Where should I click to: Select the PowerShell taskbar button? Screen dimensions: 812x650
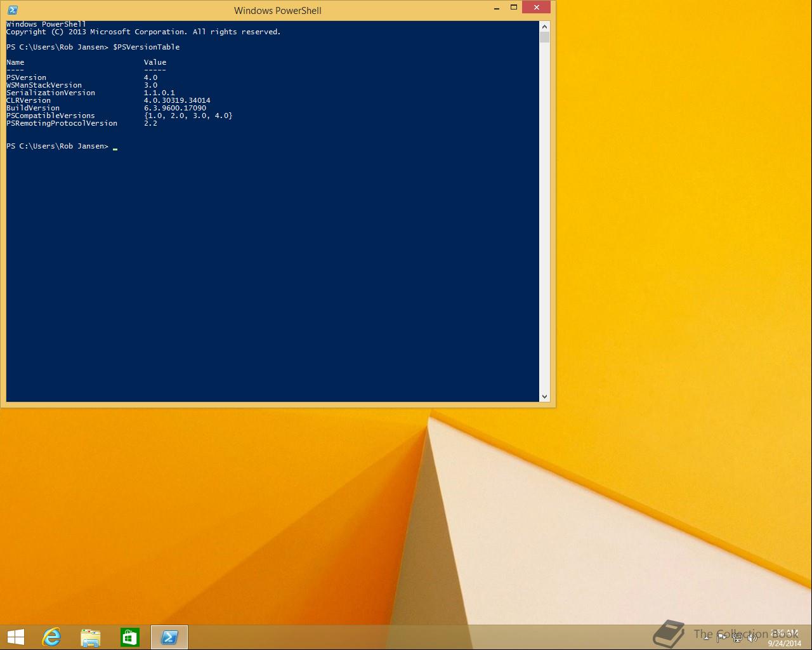(x=169, y=637)
